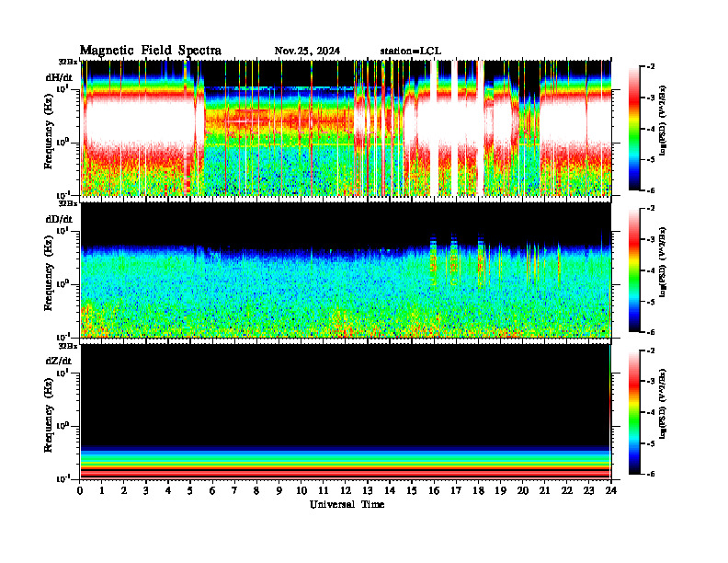Click hour 11 tick label on the time axis
This screenshot has height=563, width=728.
324,490
